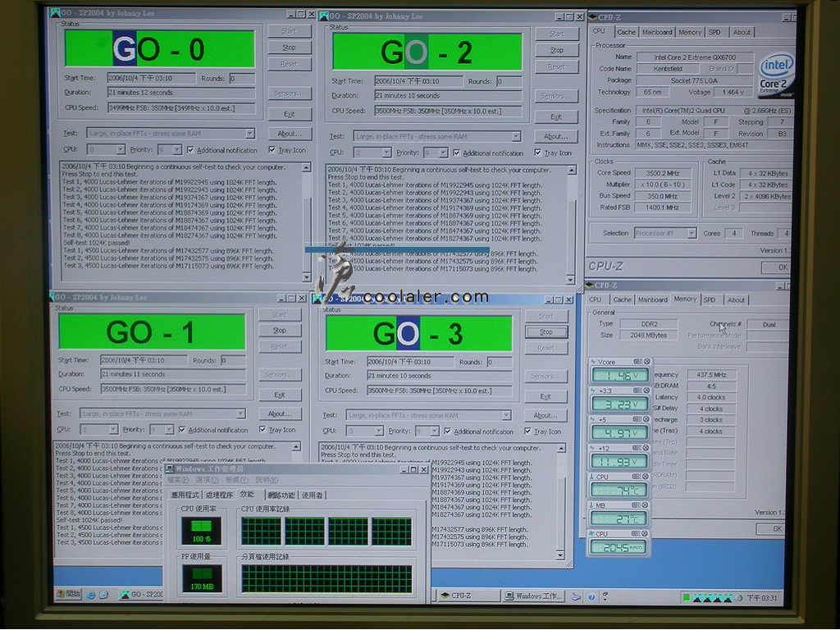
Task: Toggle Tray Icon checkbox in GO-2 window
Action: pyautogui.click(x=538, y=153)
